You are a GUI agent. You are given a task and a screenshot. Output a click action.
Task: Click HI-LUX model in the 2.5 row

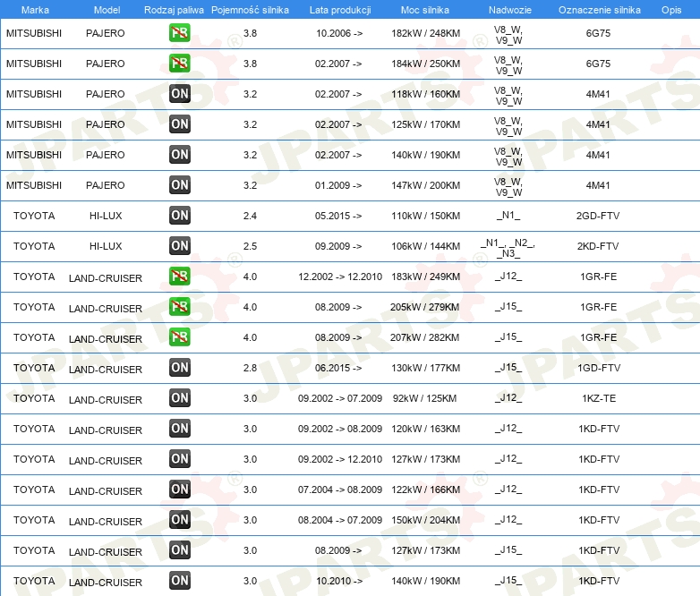[106, 246]
